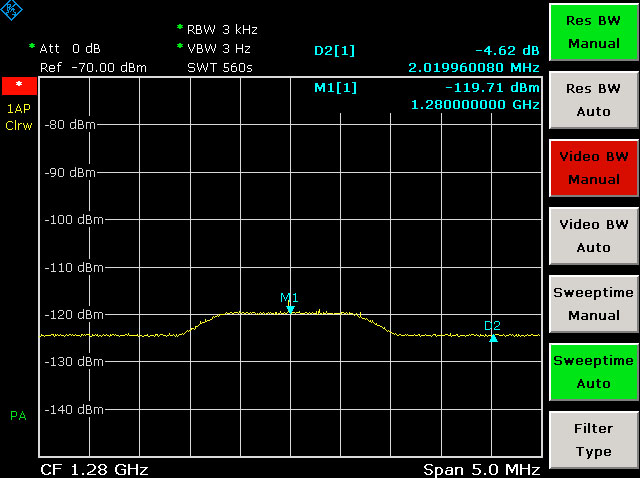Click the 1.280000000 GHz marker frequency

click(475, 104)
